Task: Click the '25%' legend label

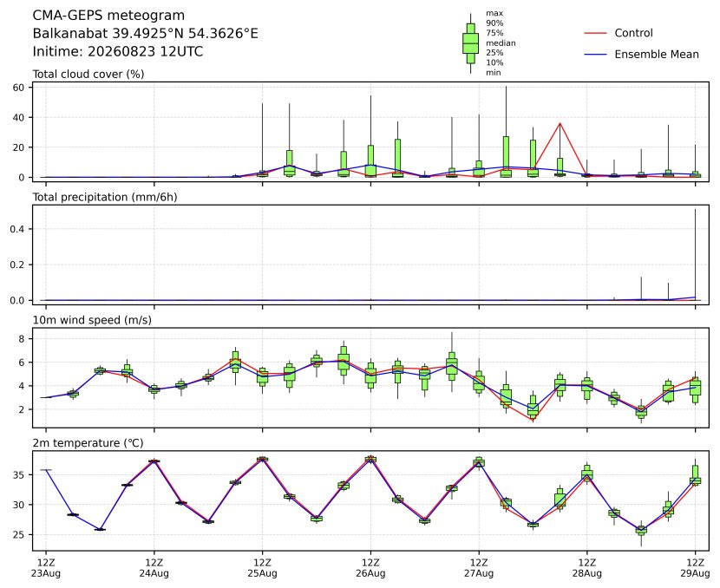Action: [x=494, y=53]
